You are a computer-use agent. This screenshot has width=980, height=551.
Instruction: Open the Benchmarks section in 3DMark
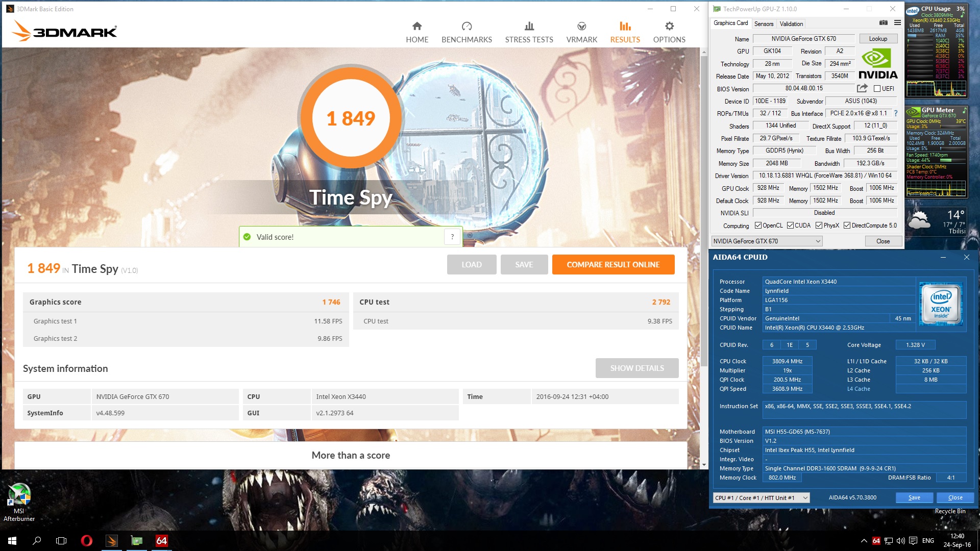467,32
